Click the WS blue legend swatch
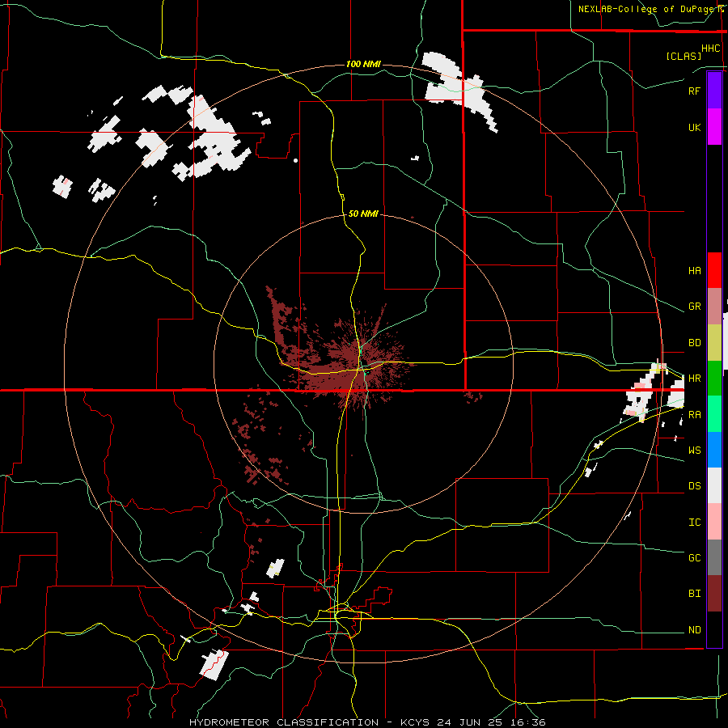 coord(714,450)
